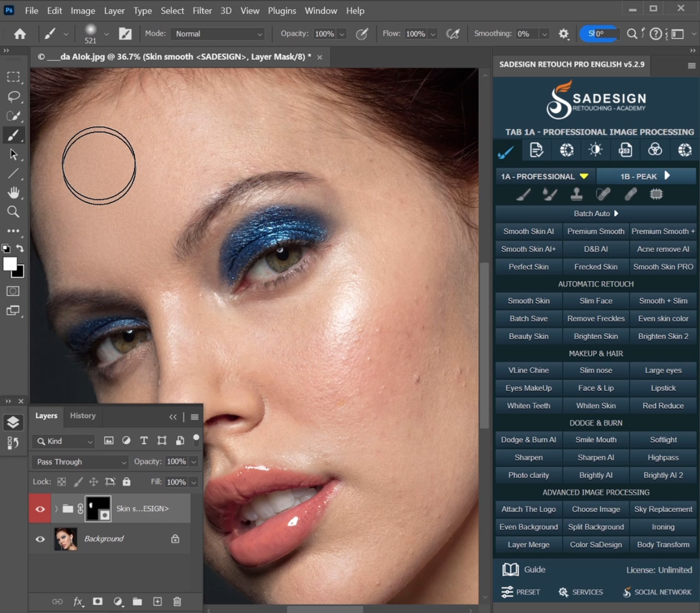Toggle lock all for the layer
700x613 pixels.
click(127, 482)
